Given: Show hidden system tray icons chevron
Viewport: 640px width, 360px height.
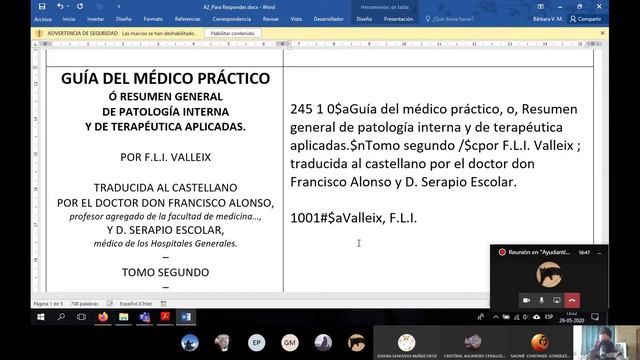Looking at the screenshot, I should click(x=496, y=317).
